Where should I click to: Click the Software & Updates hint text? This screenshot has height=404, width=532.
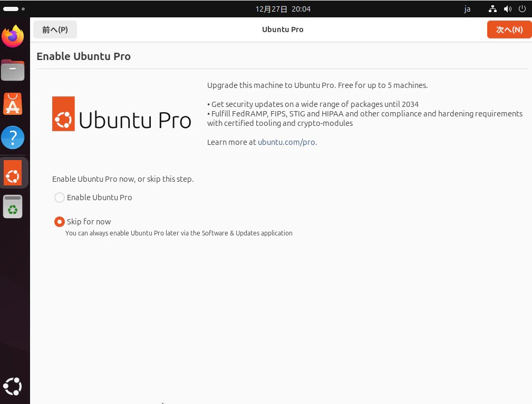pyautogui.click(x=179, y=233)
